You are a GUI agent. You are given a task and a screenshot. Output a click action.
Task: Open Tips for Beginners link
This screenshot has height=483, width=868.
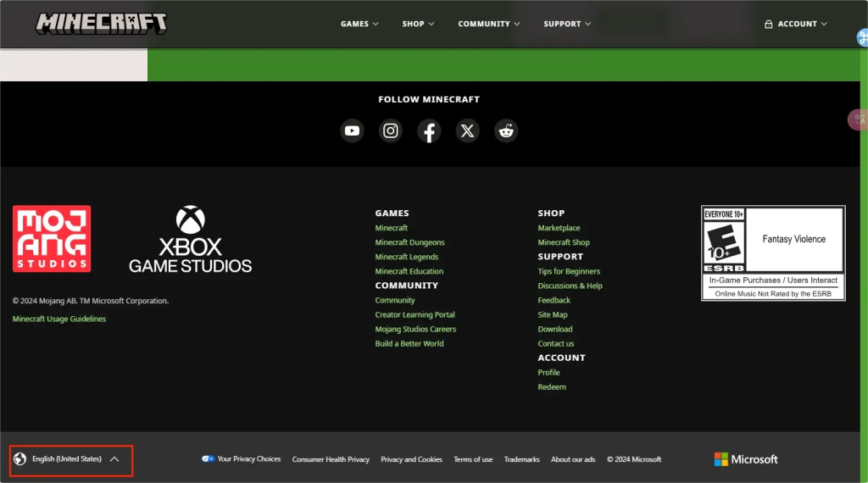(x=569, y=271)
